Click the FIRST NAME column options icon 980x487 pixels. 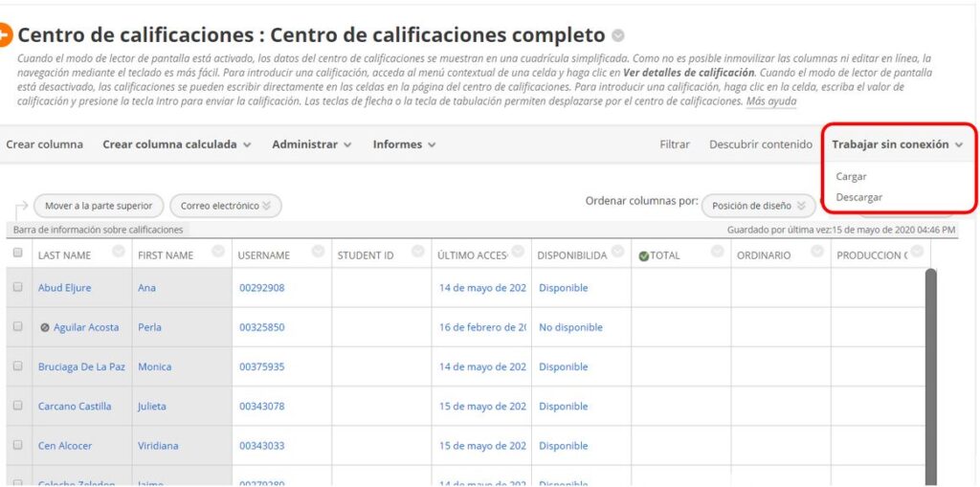218,252
